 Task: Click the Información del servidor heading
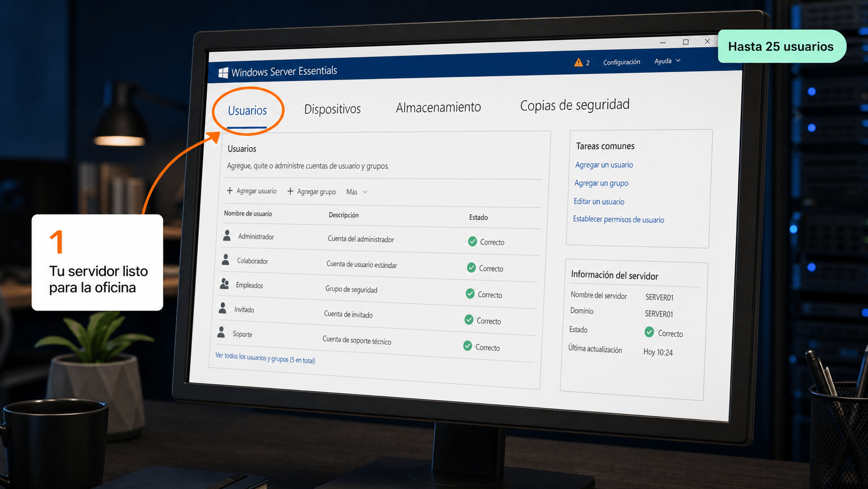pos(615,275)
